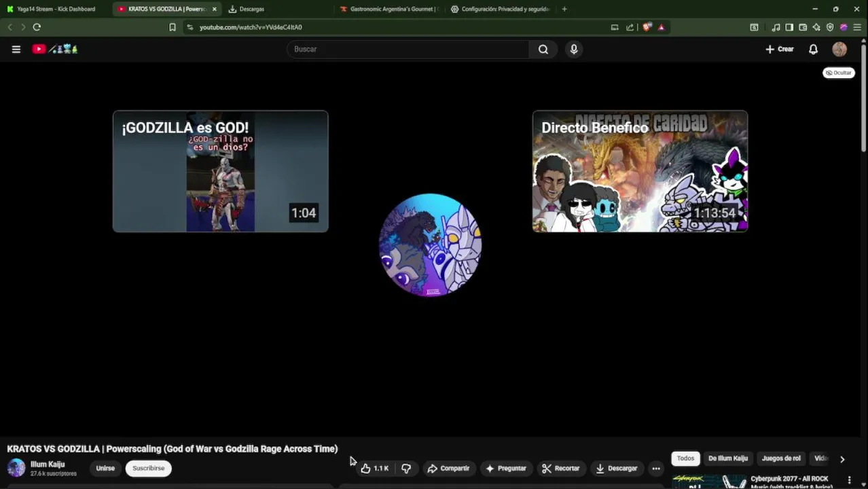Bookmark this page in the address bar
The image size is (868, 489).
click(x=173, y=27)
